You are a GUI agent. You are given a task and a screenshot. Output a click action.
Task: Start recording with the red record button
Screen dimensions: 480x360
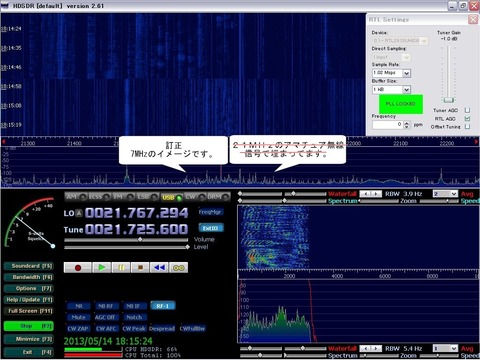pos(78,267)
